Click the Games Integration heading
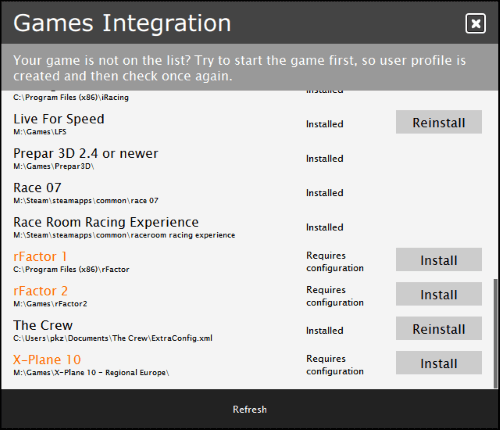The width and height of the screenshot is (500, 430). coord(122,23)
